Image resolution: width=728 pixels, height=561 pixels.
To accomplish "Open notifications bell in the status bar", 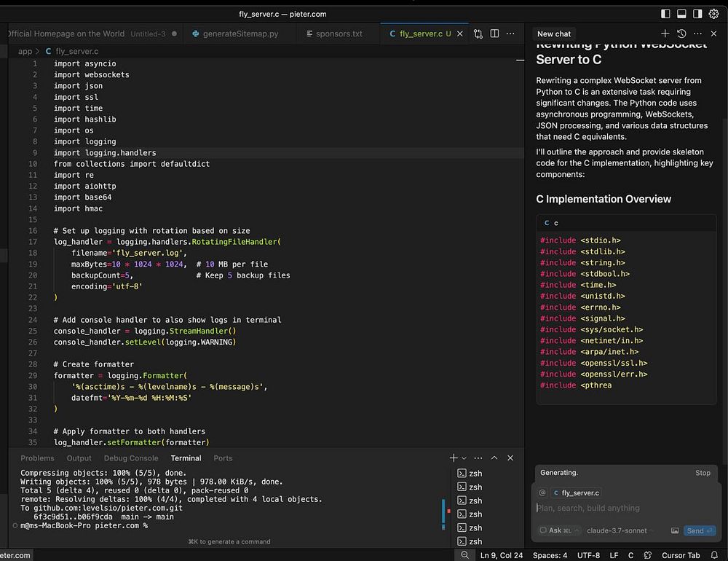I will click(716, 555).
